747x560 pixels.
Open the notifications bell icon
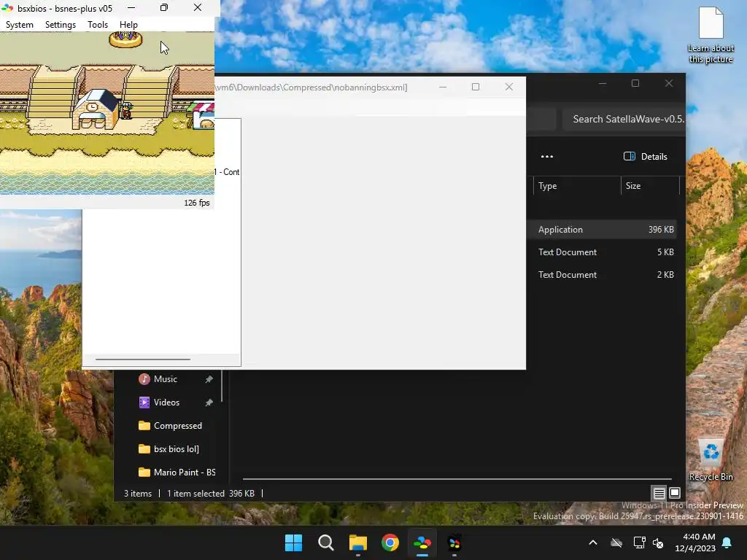727,542
